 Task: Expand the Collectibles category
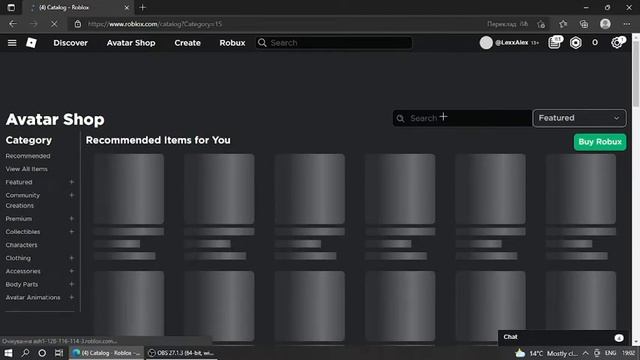pyautogui.click(x=71, y=231)
